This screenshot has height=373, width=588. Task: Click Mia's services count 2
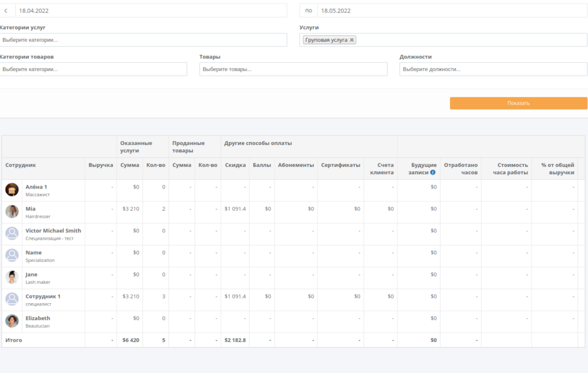163,209
